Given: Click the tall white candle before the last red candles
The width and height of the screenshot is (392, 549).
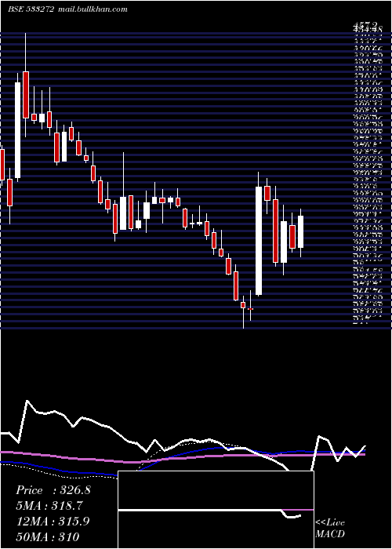Looking at the screenshot, I should tap(259, 241).
